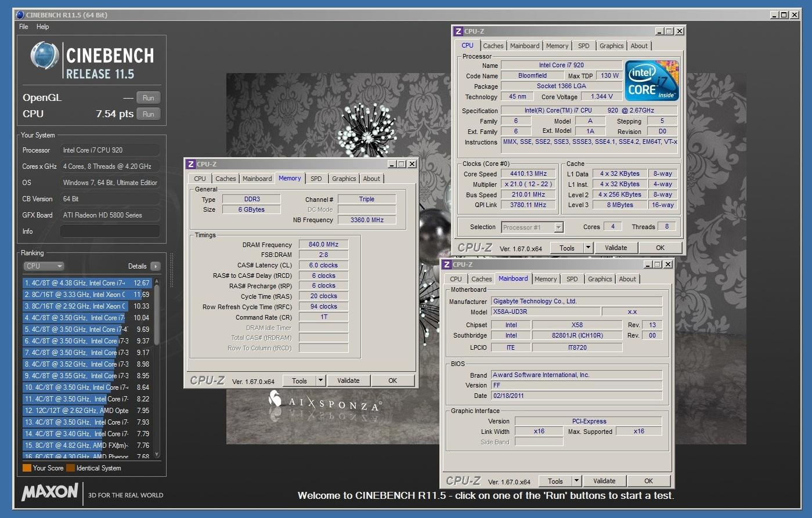The height and width of the screenshot is (518, 812).
Task: Select ranking entry 15 AMD FX at 4.82 GHz
Action: [x=87, y=445]
